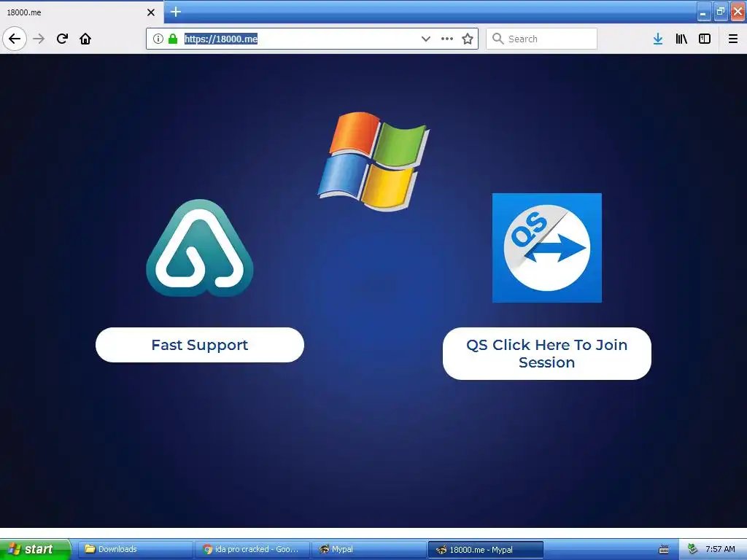
Task: Open the Windows start menu
Action: click(x=35, y=549)
